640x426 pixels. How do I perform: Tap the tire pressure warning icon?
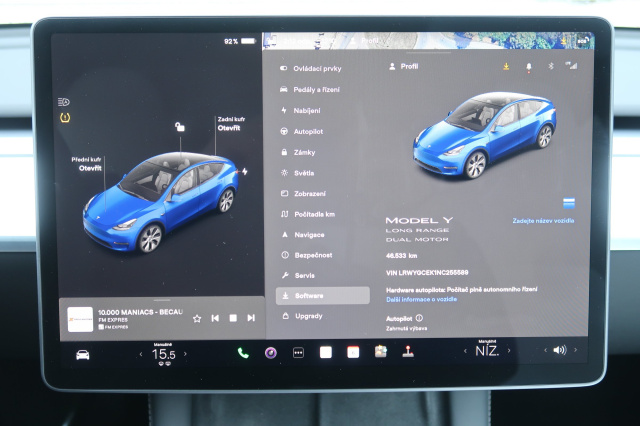[x=65, y=118]
